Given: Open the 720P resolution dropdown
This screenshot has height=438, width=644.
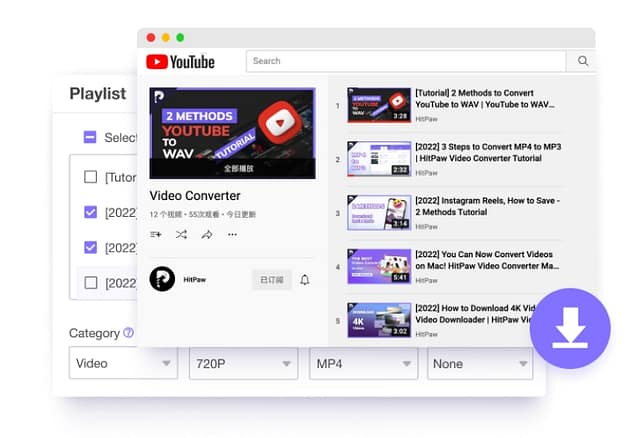Looking at the screenshot, I should coord(244,363).
